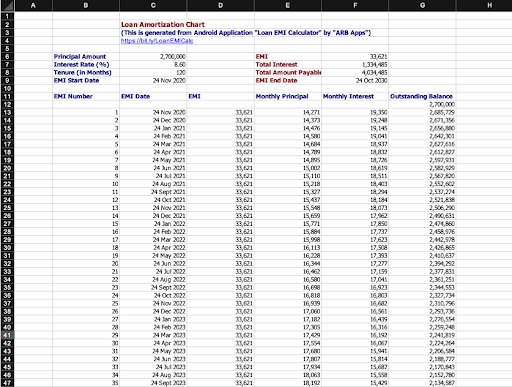Select column C header
The image size is (512, 387).
pyautogui.click(x=153, y=5)
